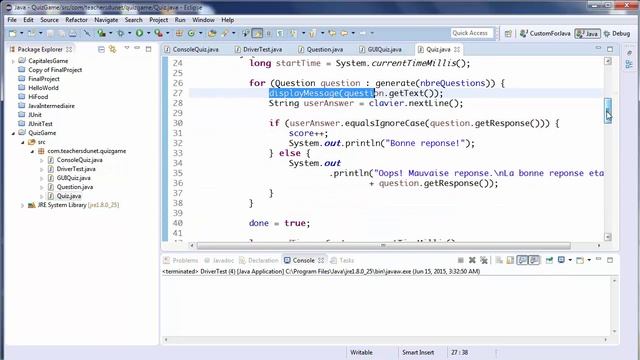Open the New file dropdown arrow

[x=22, y=33]
